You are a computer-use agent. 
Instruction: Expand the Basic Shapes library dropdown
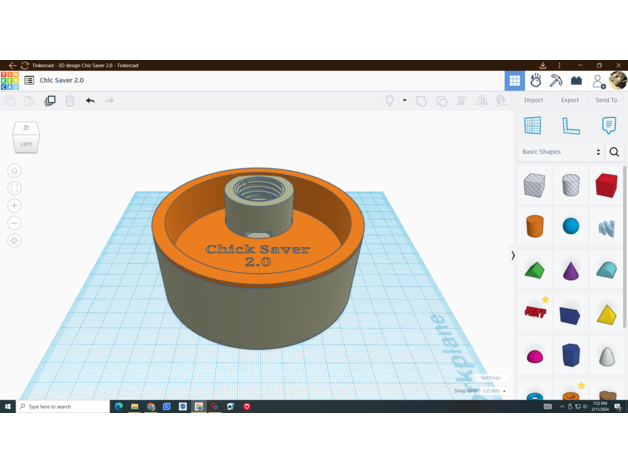(560, 152)
